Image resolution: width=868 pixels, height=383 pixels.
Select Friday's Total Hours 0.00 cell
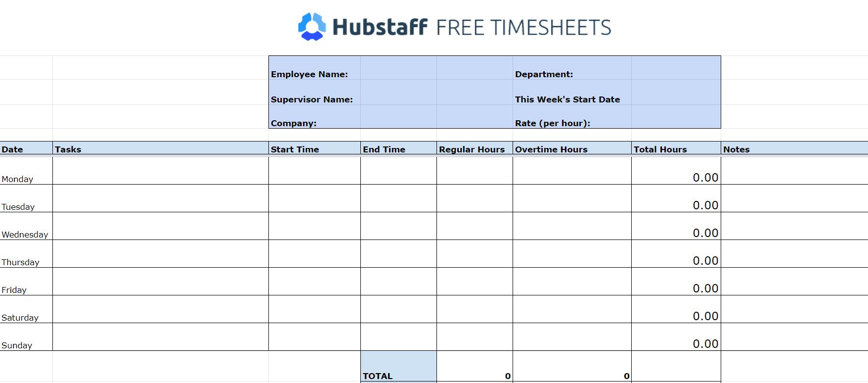pos(676,282)
